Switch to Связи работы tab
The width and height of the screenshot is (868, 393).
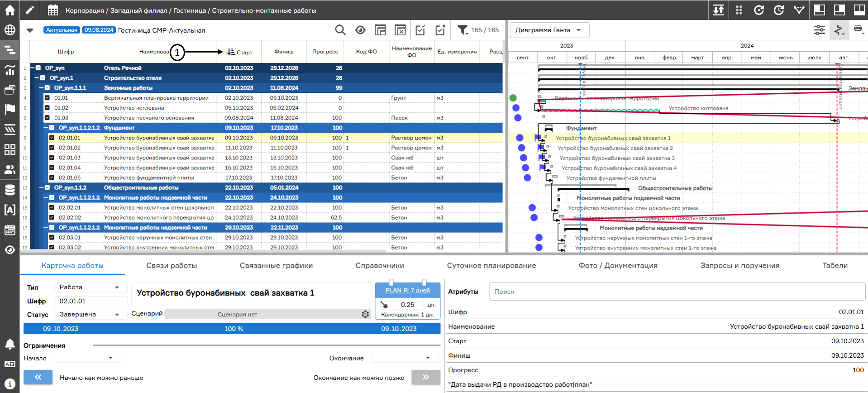point(172,266)
